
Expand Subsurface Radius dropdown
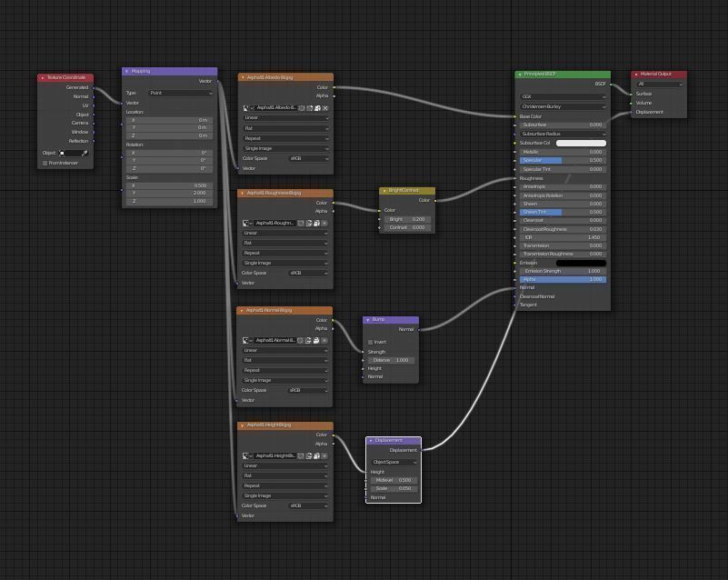tap(563, 134)
